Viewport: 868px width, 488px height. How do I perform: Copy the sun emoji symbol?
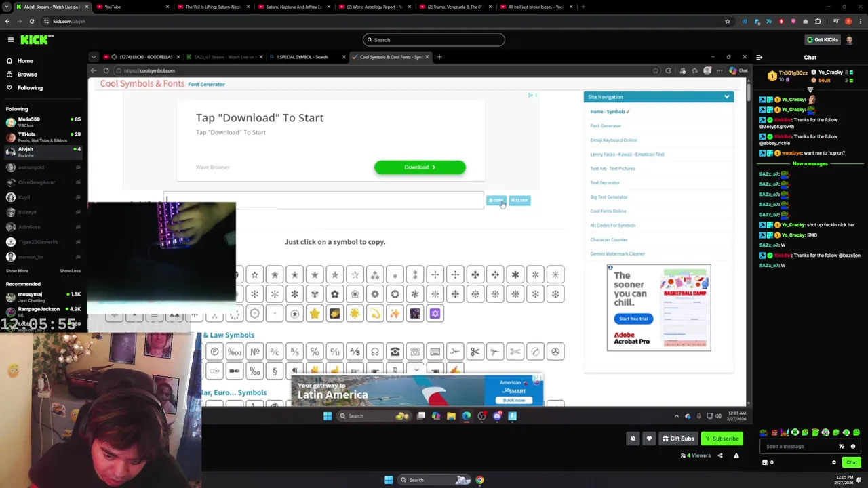(x=355, y=314)
